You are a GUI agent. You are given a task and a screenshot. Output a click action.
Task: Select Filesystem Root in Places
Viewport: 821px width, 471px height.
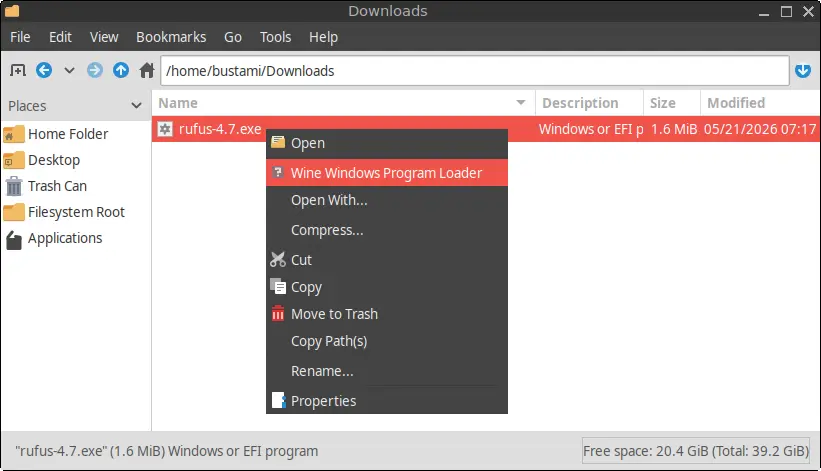[76, 212]
